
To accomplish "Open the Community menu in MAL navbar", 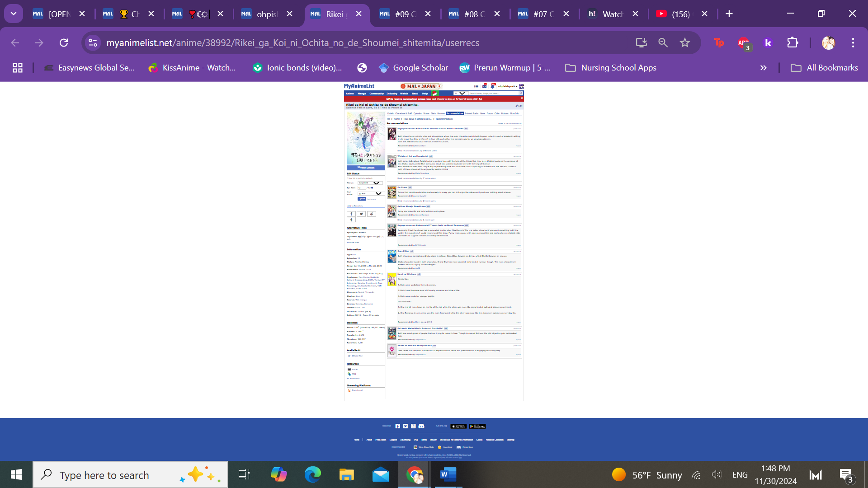I will click(x=377, y=94).
